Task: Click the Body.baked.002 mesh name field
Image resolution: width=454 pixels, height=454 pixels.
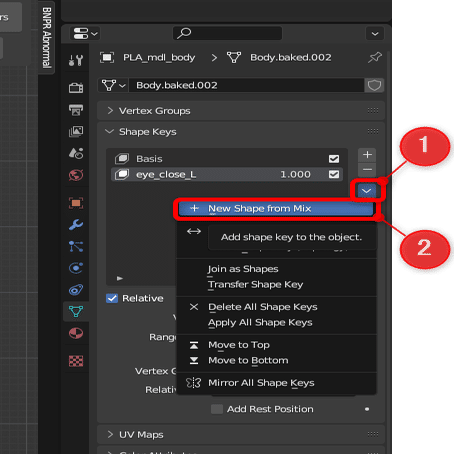Action: pyautogui.click(x=246, y=85)
